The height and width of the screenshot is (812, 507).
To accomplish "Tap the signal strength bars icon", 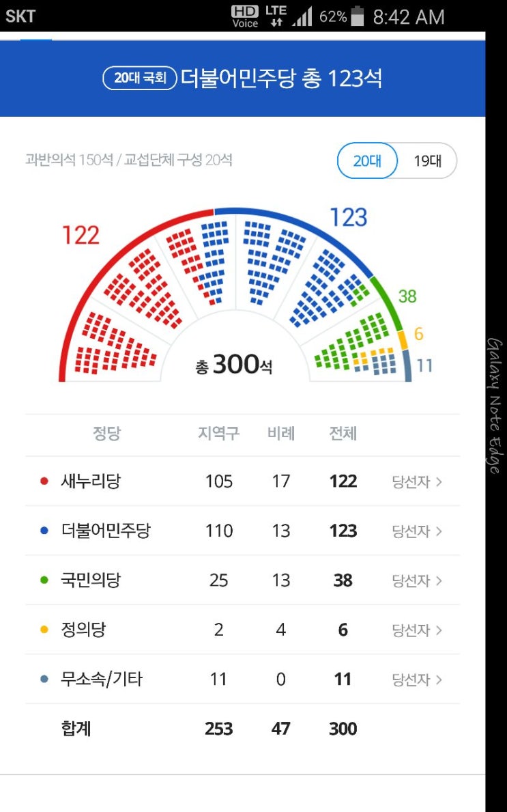I will pos(302,16).
